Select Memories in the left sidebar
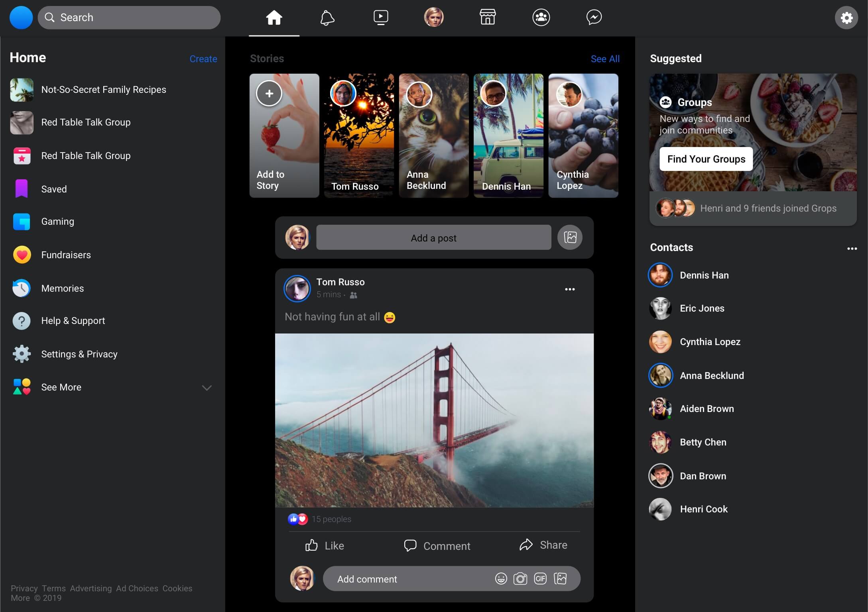The image size is (868, 612). (x=62, y=288)
